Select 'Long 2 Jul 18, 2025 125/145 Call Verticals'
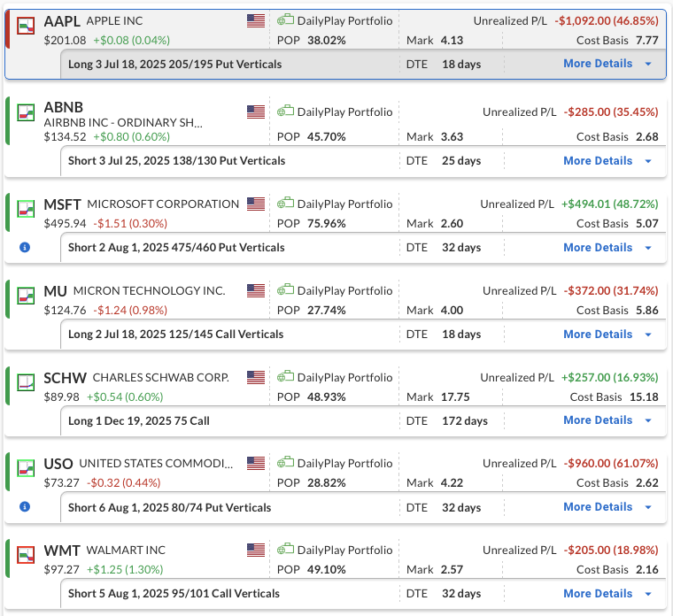 (176, 335)
